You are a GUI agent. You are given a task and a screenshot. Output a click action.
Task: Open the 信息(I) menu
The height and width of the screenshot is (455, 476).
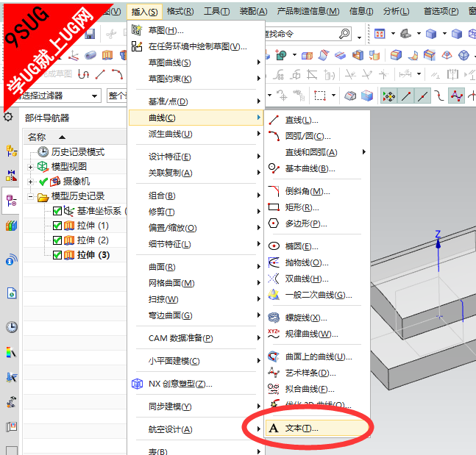361,11
